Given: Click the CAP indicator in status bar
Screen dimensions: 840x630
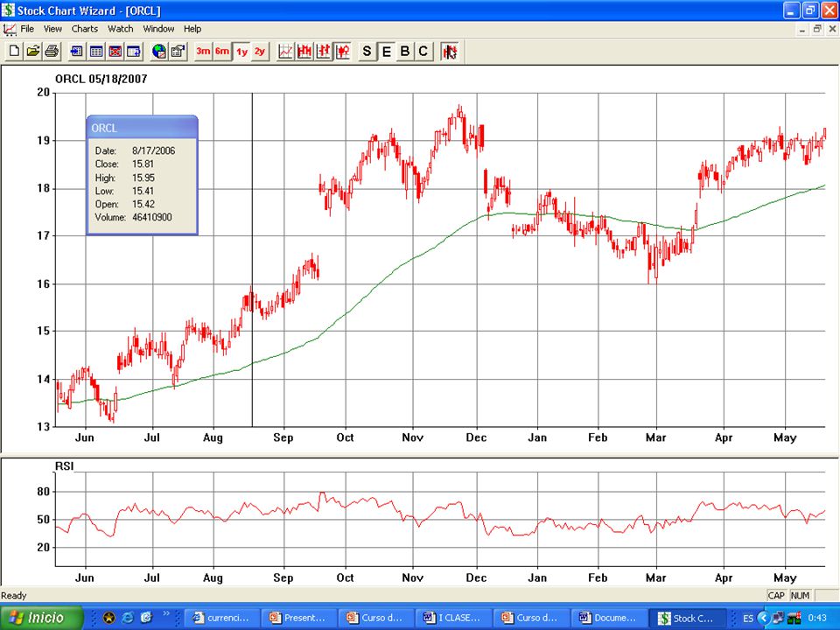Looking at the screenshot, I should 776,595.
